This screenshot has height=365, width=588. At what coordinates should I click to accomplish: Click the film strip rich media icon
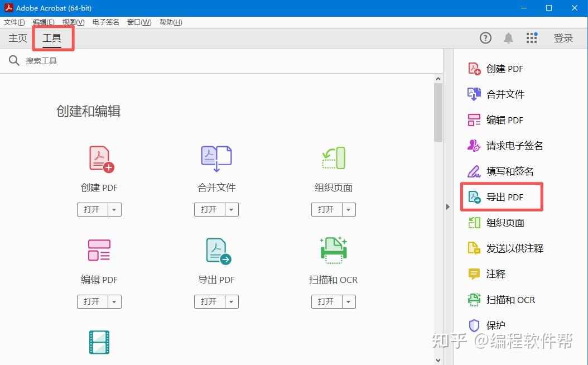tap(99, 342)
